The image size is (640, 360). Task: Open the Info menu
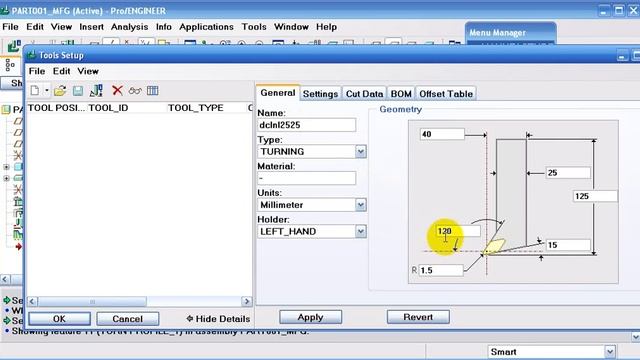(164, 27)
